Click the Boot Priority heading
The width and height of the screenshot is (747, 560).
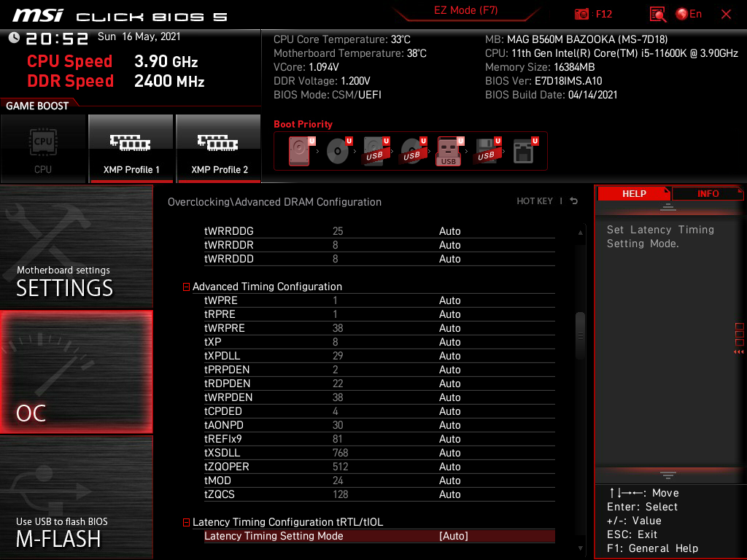(x=303, y=124)
